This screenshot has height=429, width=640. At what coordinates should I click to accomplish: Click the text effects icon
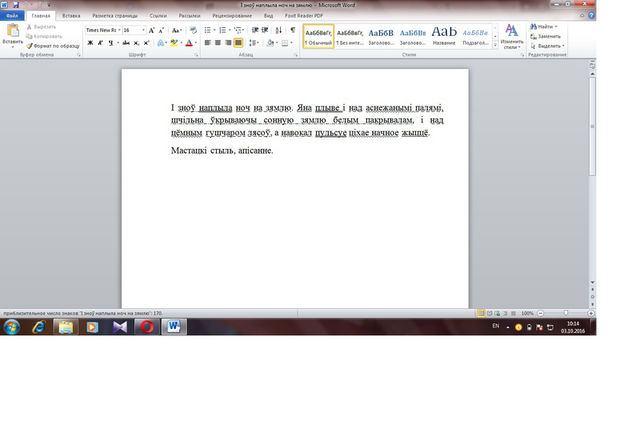click(x=161, y=43)
